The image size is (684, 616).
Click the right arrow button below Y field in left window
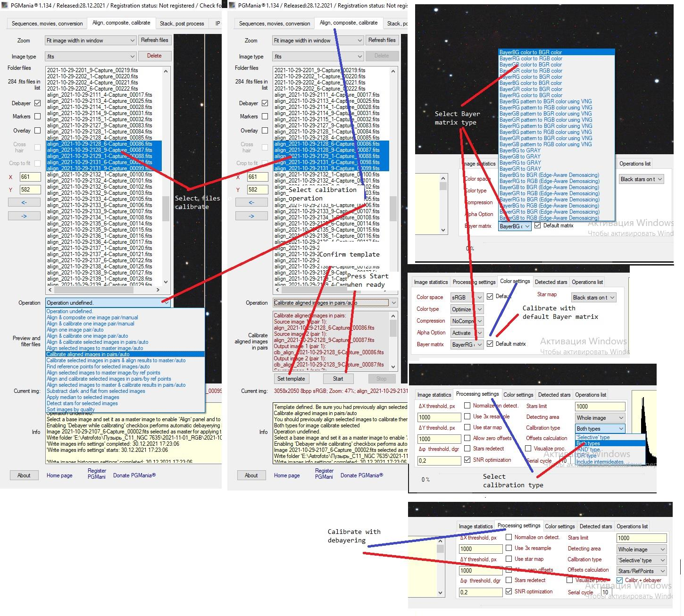click(24, 216)
